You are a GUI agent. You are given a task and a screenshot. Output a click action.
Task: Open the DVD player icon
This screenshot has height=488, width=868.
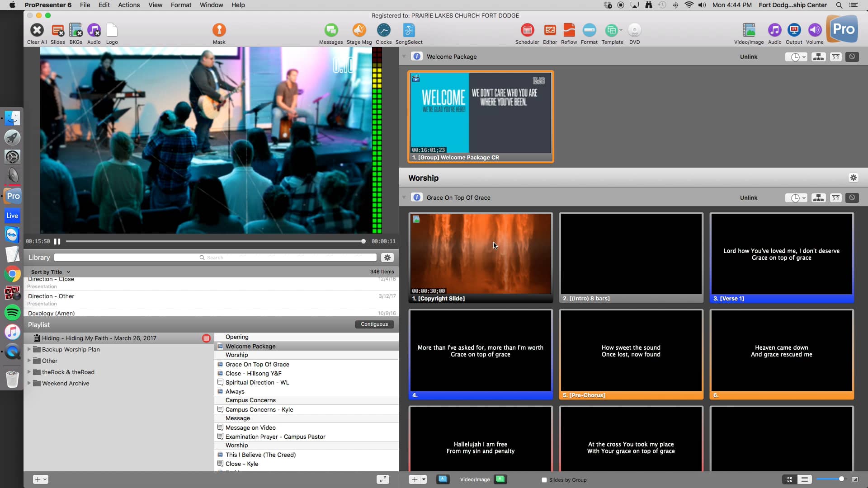[x=634, y=31]
